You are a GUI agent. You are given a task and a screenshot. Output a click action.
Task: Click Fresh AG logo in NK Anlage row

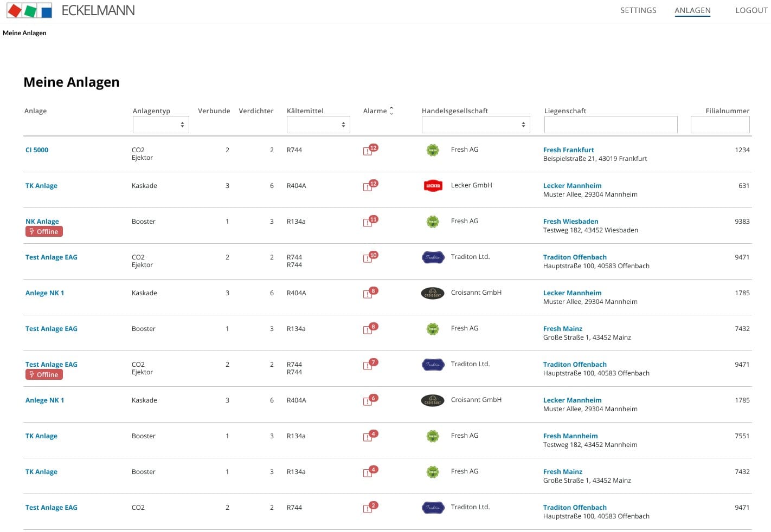pyautogui.click(x=433, y=222)
